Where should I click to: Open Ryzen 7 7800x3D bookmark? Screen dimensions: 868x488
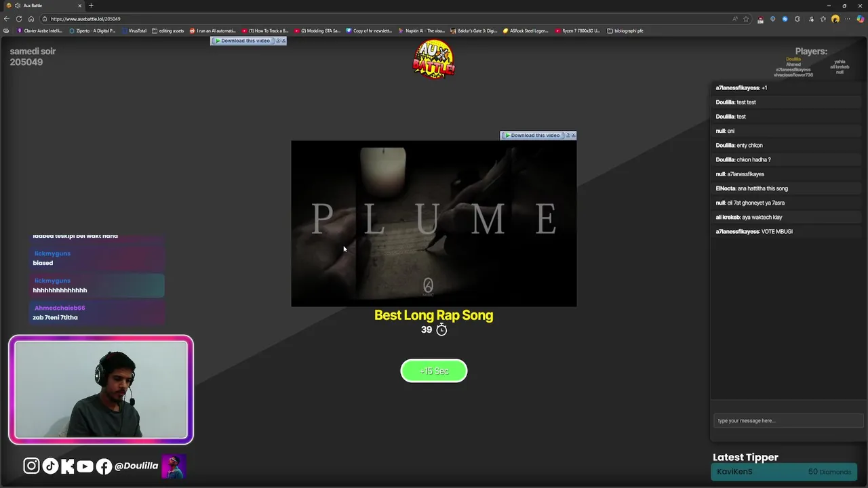pyautogui.click(x=578, y=30)
